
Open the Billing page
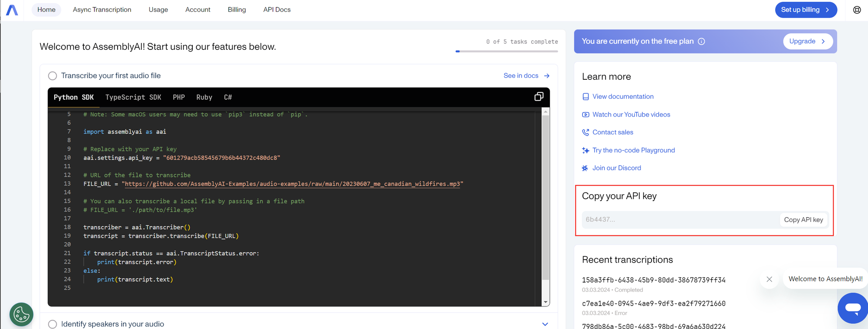point(237,10)
